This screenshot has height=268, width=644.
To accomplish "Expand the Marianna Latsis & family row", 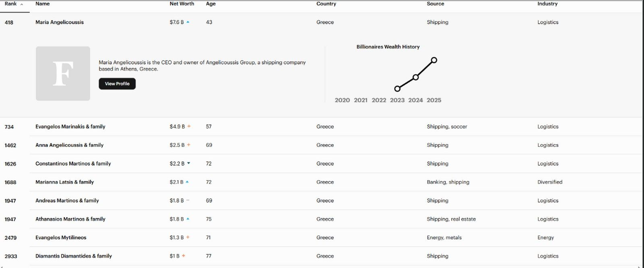I will pos(64,182).
